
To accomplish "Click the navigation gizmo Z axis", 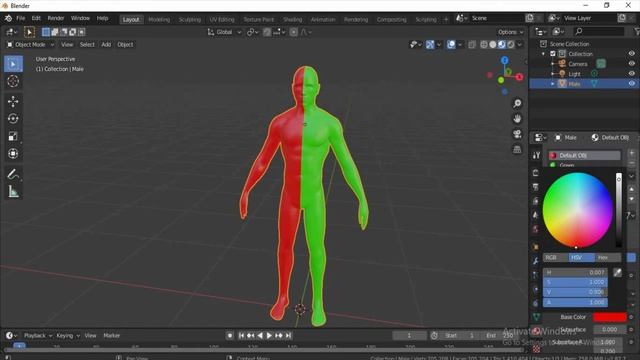I will (505, 60).
